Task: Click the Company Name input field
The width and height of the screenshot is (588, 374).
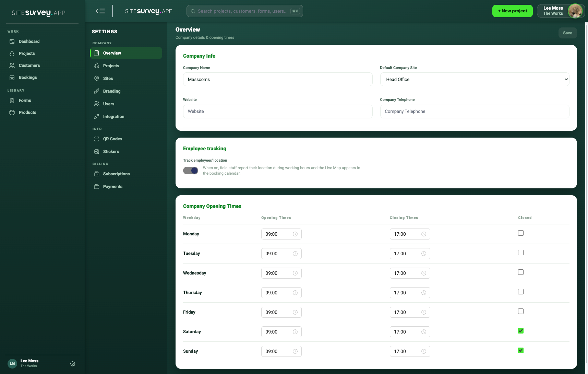Action: [278, 79]
